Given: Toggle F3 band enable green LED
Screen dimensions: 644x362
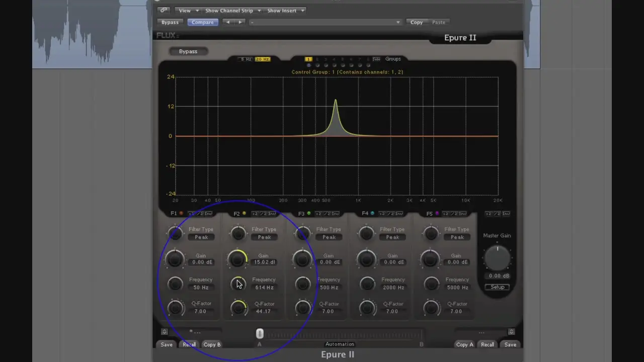Looking at the screenshot, I should pyautogui.click(x=309, y=214).
